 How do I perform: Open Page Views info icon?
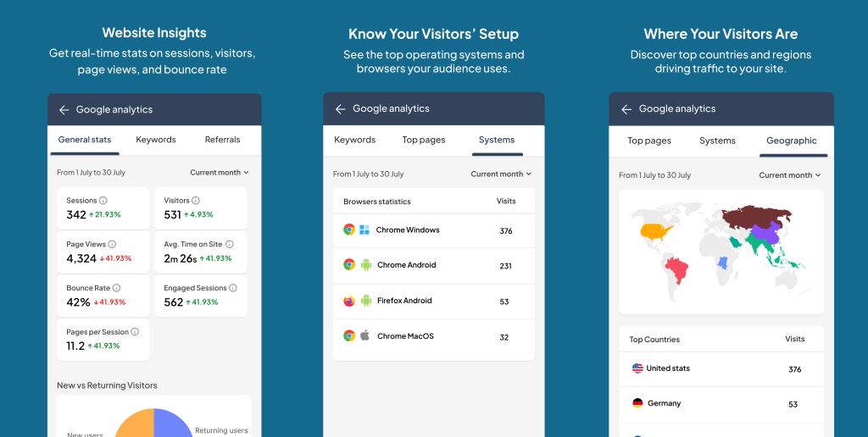[112, 244]
